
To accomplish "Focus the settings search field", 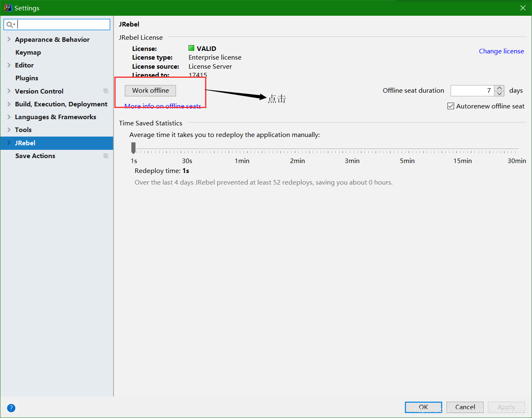I will point(57,24).
